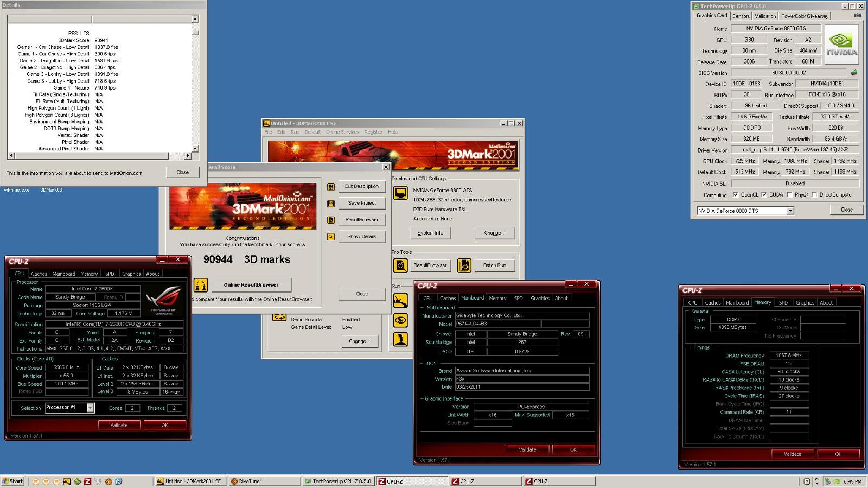This screenshot has width=868, height=488.
Task: Click the Online ResultBrowser button
Action: pyautogui.click(x=251, y=285)
